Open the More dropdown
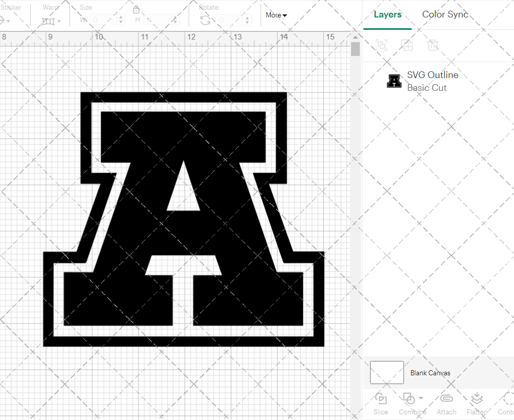514x420 pixels. [276, 15]
